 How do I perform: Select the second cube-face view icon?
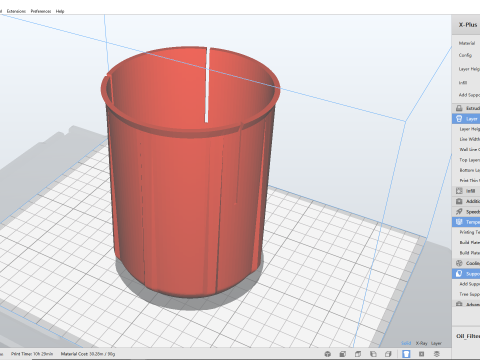(358, 354)
